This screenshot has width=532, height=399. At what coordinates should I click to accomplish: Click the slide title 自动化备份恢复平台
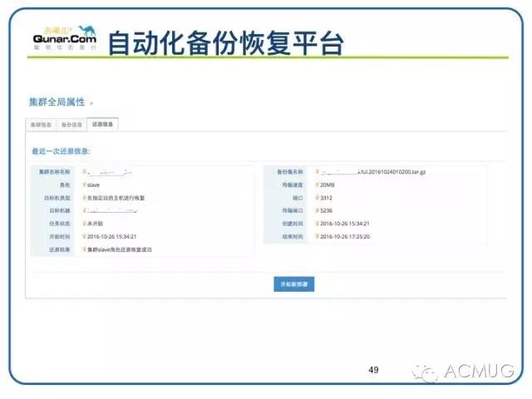(x=225, y=42)
